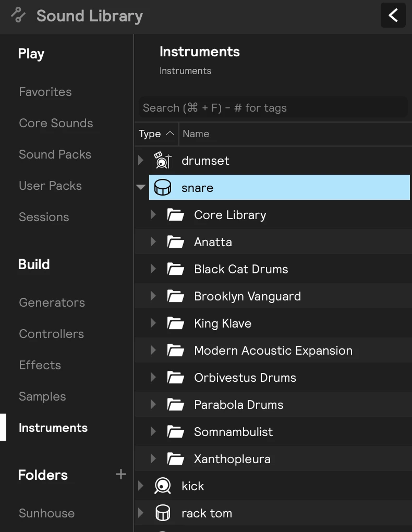
Task: Expand the kick category
Action: click(141, 486)
